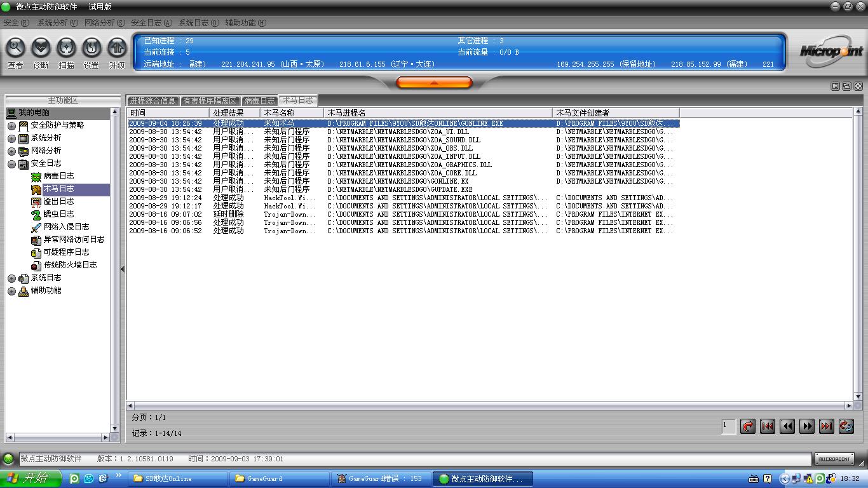Sort by 木马进程名 column header
Image resolution: width=868 pixels, height=488 pixels.
(438, 112)
